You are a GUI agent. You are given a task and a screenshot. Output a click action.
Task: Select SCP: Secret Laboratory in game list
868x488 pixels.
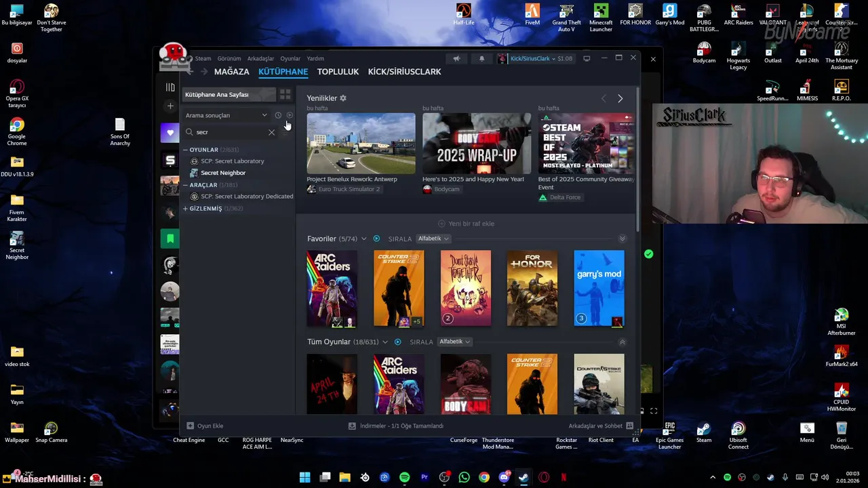[233, 161]
